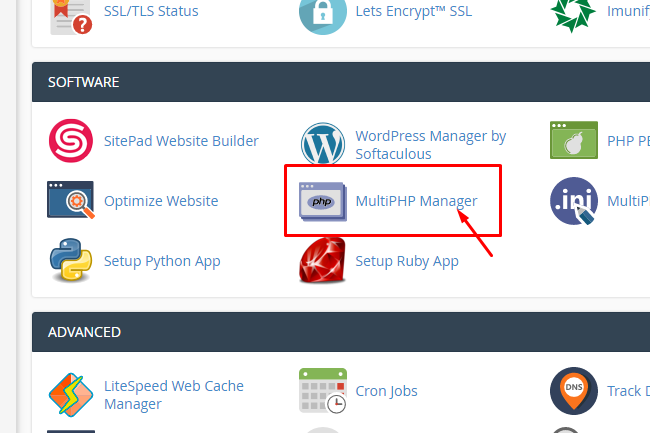650x433 pixels.
Task: Click the green Imunify star icon
Action: tap(573, 16)
